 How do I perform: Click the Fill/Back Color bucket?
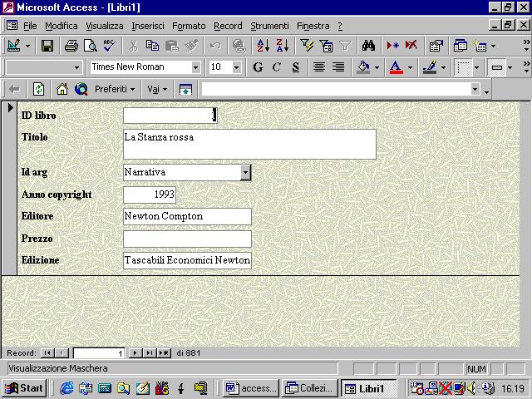(363, 67)
